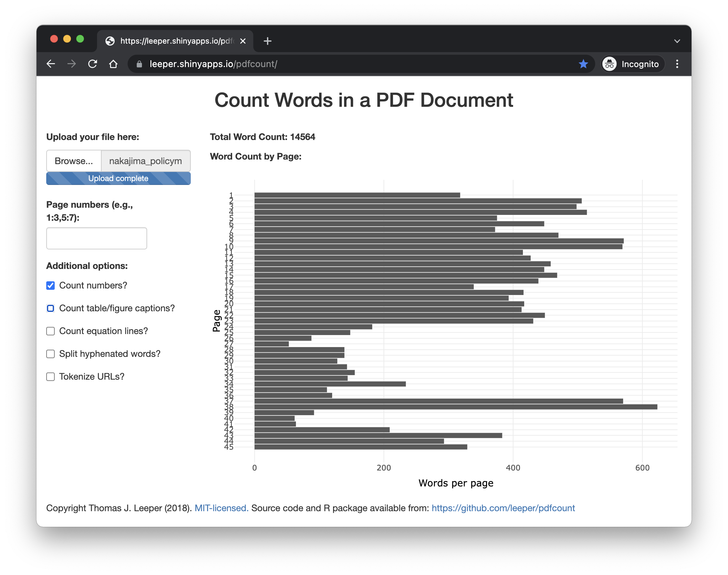Screen dimensions: 728x575
Task: Click the site lock icon
Action: point(139,64)
